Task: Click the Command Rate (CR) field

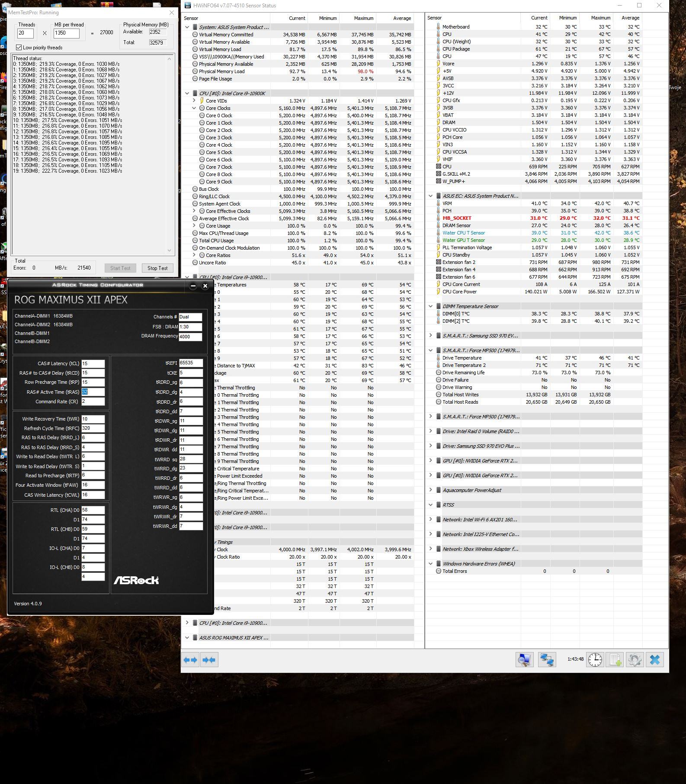Action: coord(93,402)
